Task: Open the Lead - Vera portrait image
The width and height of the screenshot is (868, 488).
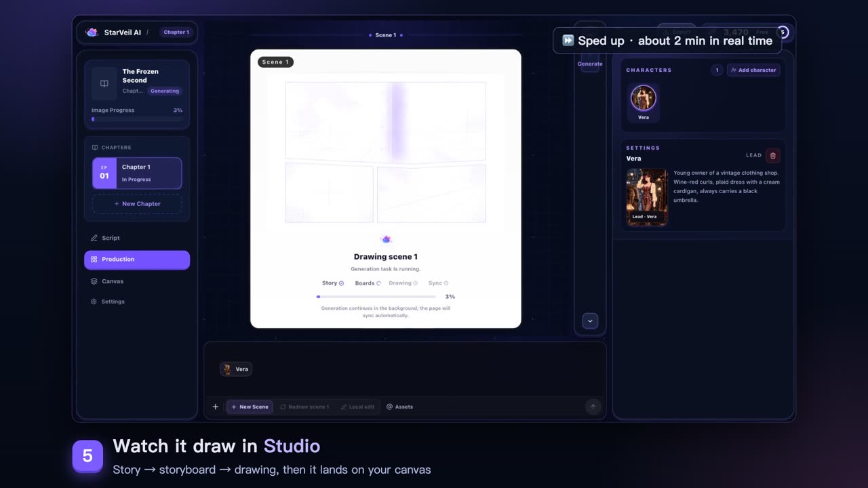Action: pyautogui.click(x=647, y=197)
